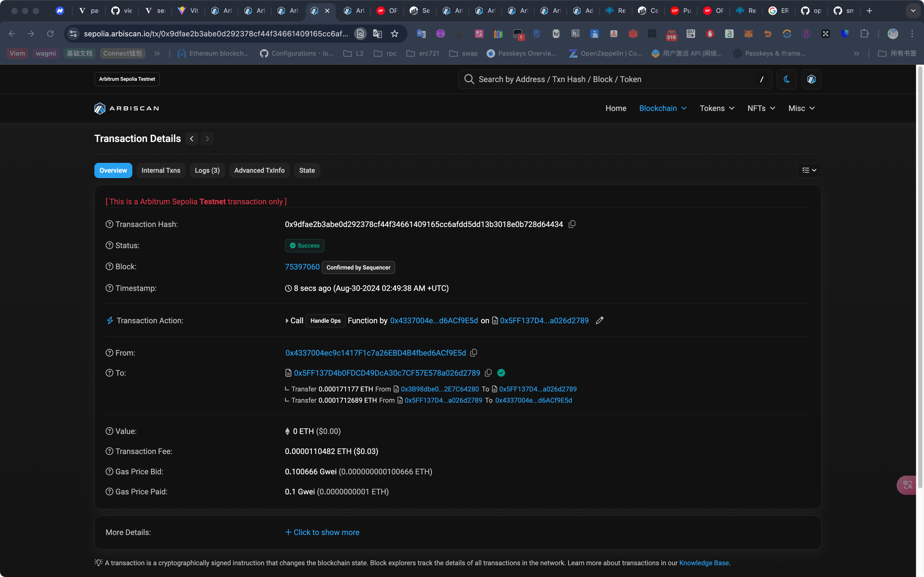Click the pencil edit icon in Transaction Action
Viewport: 924px width, 577px height.
coord(600,321)
